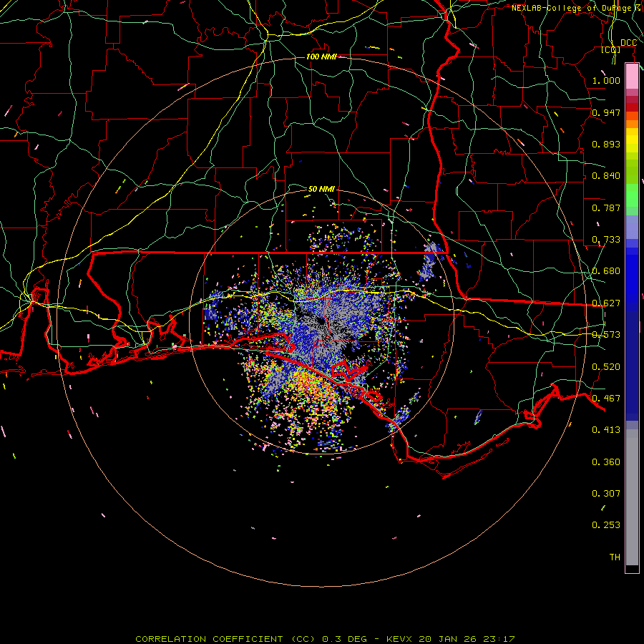
Task: Click the TH threshold label on legend
Action: 615,557
